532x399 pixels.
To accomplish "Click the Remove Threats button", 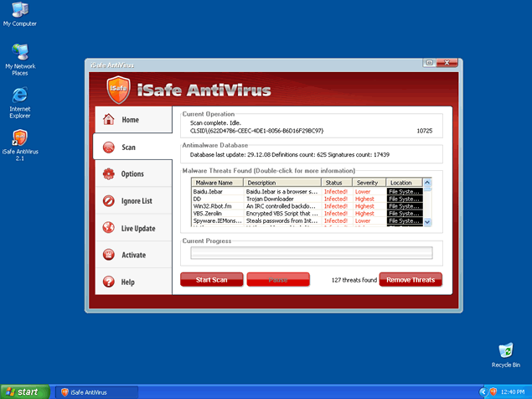I will [411, 280].
